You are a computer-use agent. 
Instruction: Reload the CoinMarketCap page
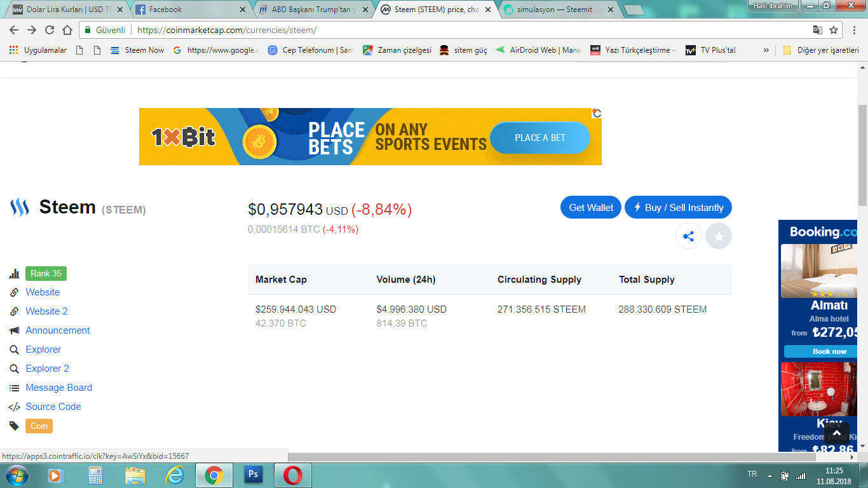(x=50, y=30)
